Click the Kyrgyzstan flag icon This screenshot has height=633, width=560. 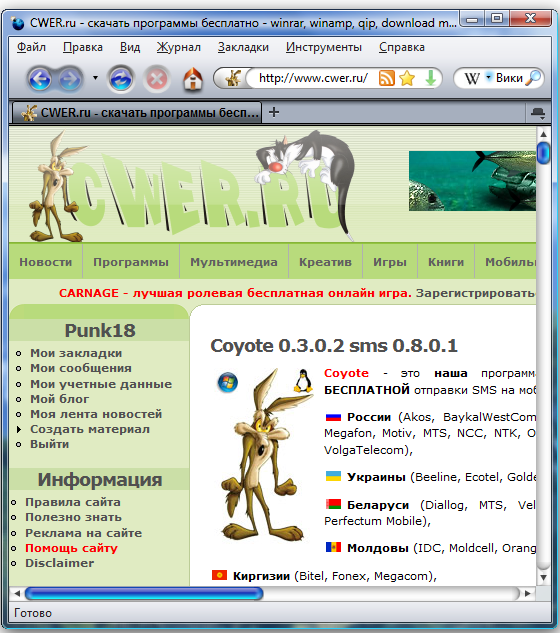coord(219,575)
